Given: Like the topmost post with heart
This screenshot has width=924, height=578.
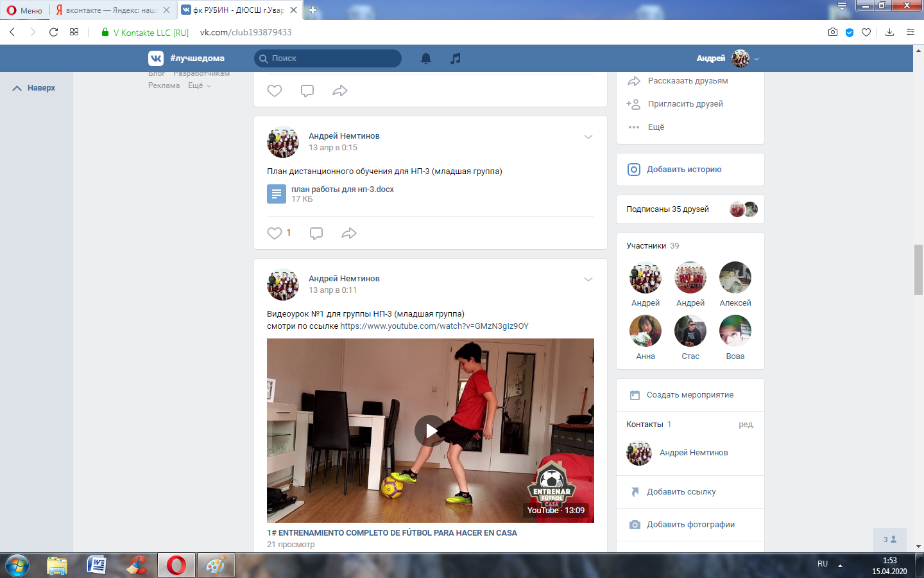Looking at the screenshot, I should [x=275, y=91].
